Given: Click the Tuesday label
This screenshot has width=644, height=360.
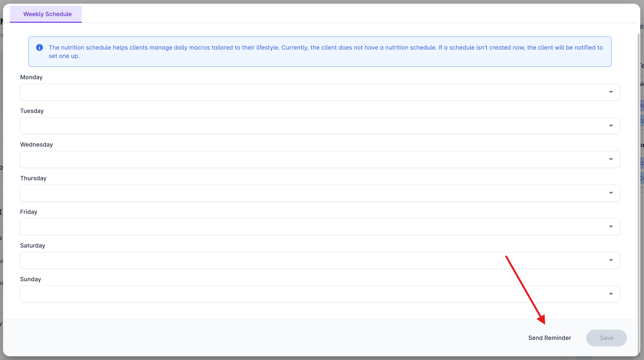Looking at the screenshot, I should (x=32, y=111).
